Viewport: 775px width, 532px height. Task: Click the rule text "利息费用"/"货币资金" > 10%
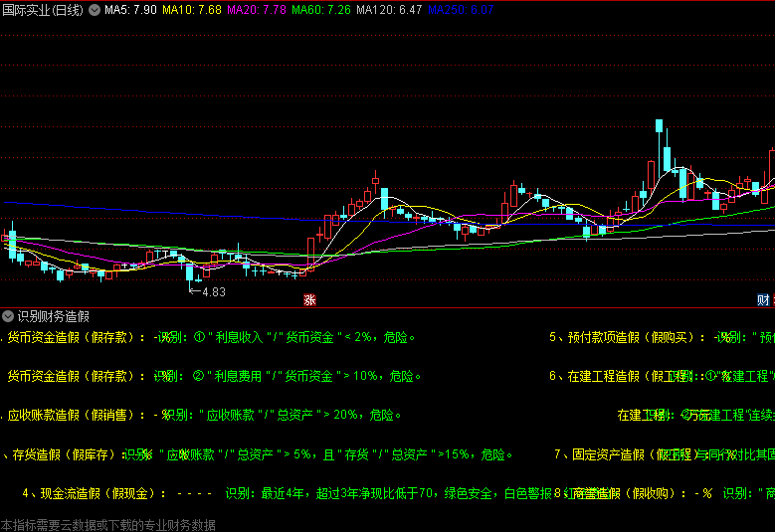(291, 377)
